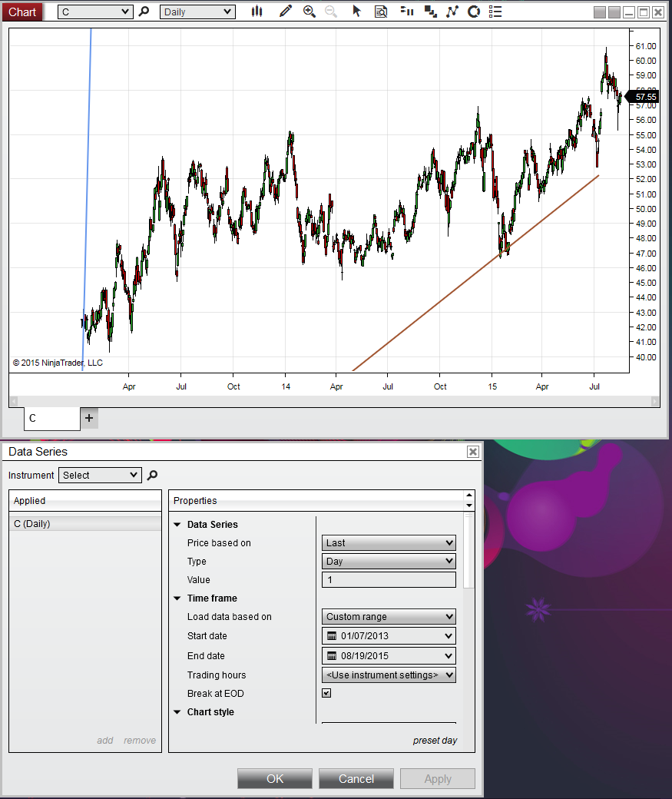
Task: Click the instrument search magnifier in chart toolbar
Action: pos(144,12)
